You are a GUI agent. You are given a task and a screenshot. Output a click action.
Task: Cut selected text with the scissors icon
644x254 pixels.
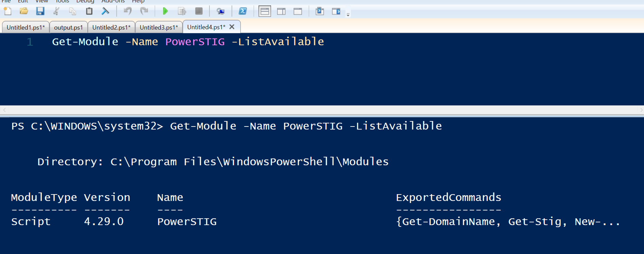click(x=56, y=11)
